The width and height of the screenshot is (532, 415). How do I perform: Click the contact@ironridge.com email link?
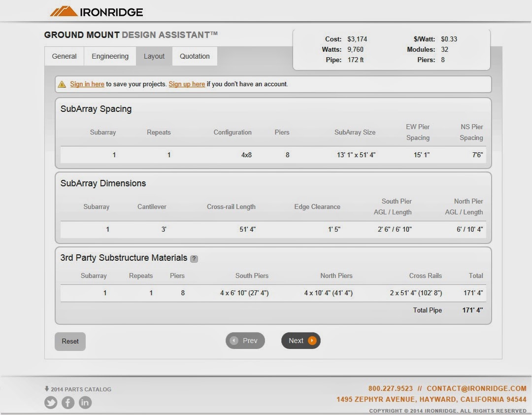coord(477,388)
